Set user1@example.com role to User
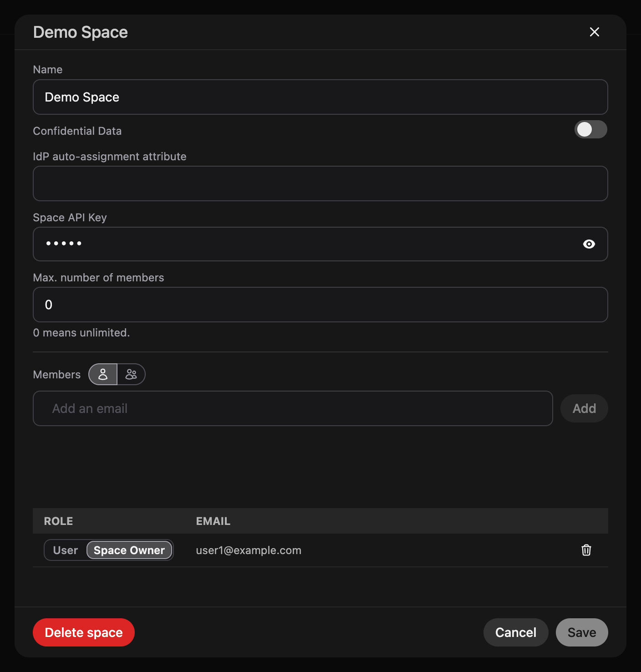This screenshot has width=641, height=672. click(x=66, y=550)
